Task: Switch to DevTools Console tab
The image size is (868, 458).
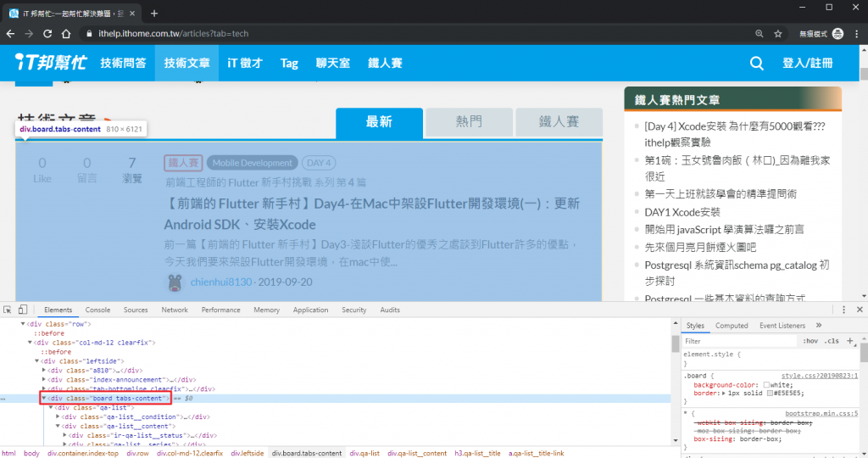Action: click(98, 310)
